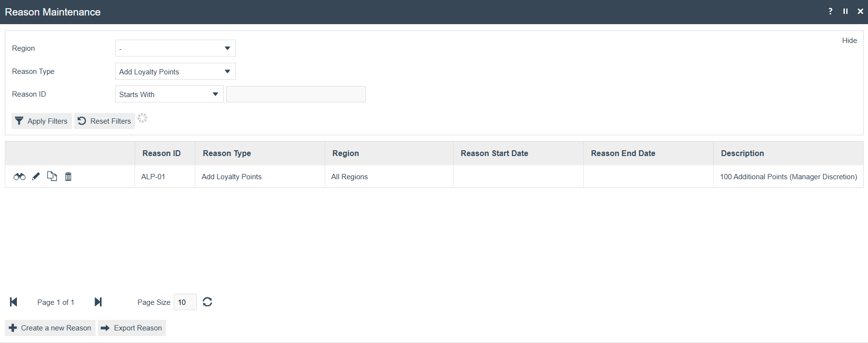Reset Filters to defaults
The height and width of the screenshot is (343, 868).
click(x=105, y=121)
